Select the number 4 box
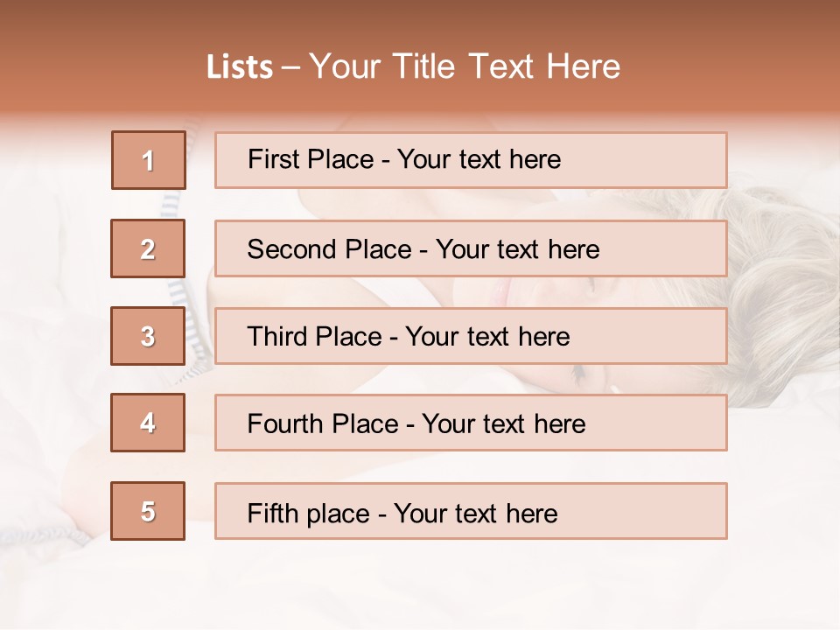840x630 pixels. (x=148, y=423)
